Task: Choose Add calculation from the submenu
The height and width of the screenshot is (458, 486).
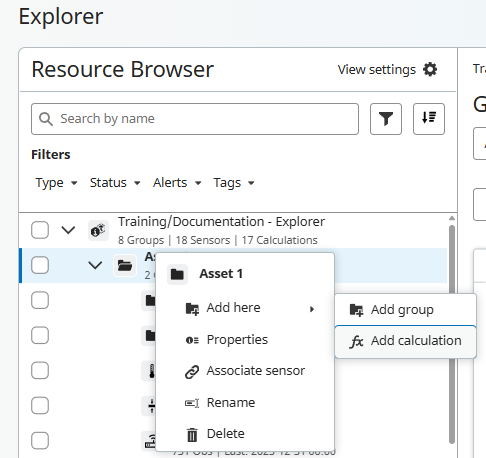Action: coord(405,342)
